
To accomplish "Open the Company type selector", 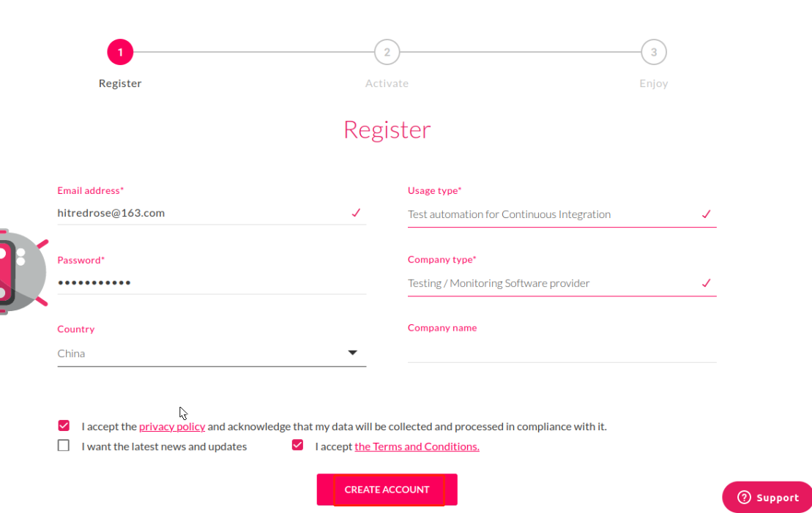I will tap(562, 283).
